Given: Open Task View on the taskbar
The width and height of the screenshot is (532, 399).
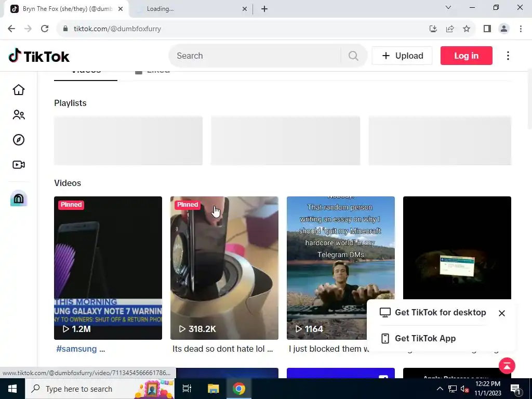Looking at the screenshot, I should point(187,389).
